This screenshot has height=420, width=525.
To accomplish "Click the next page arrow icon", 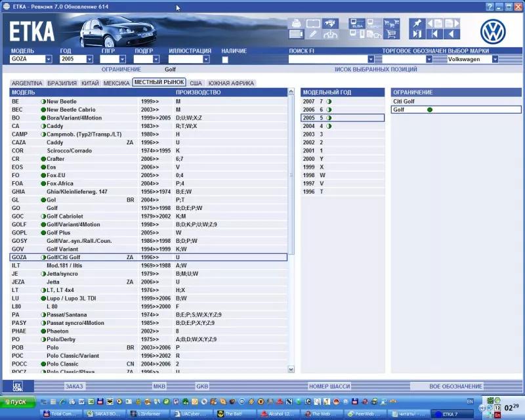I will pos(451,24).
